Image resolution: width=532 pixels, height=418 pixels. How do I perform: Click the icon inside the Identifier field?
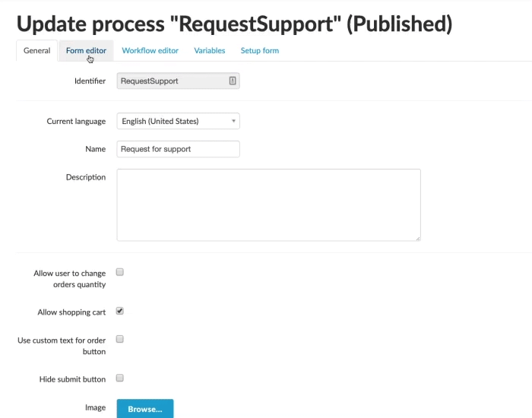(x=233, y=81)
